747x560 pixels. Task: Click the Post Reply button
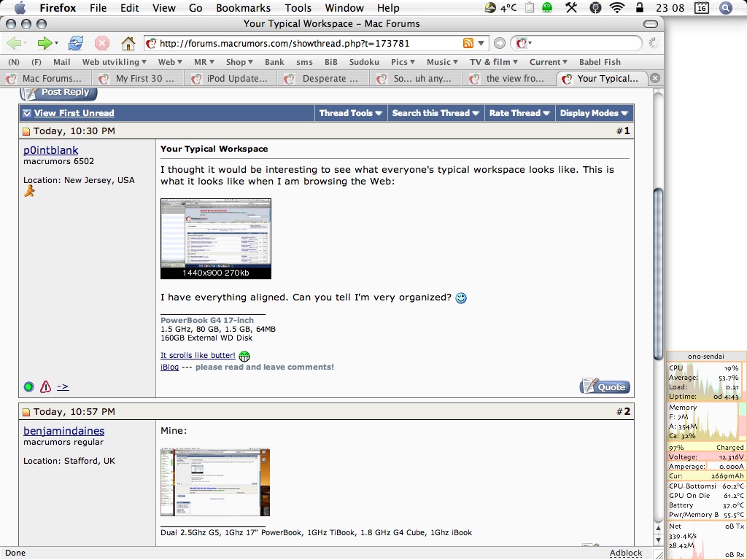(58, 93)
